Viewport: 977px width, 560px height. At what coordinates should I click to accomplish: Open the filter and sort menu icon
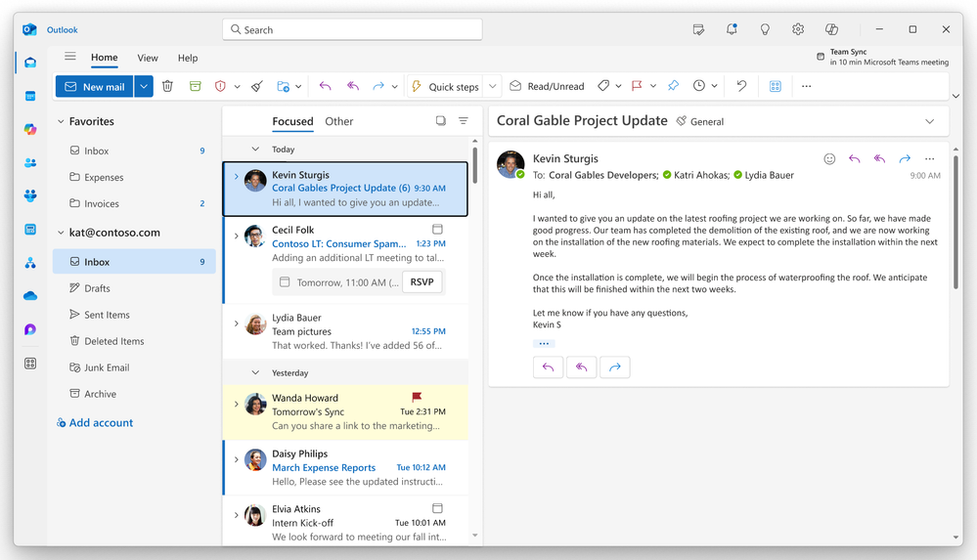(463, 121)
